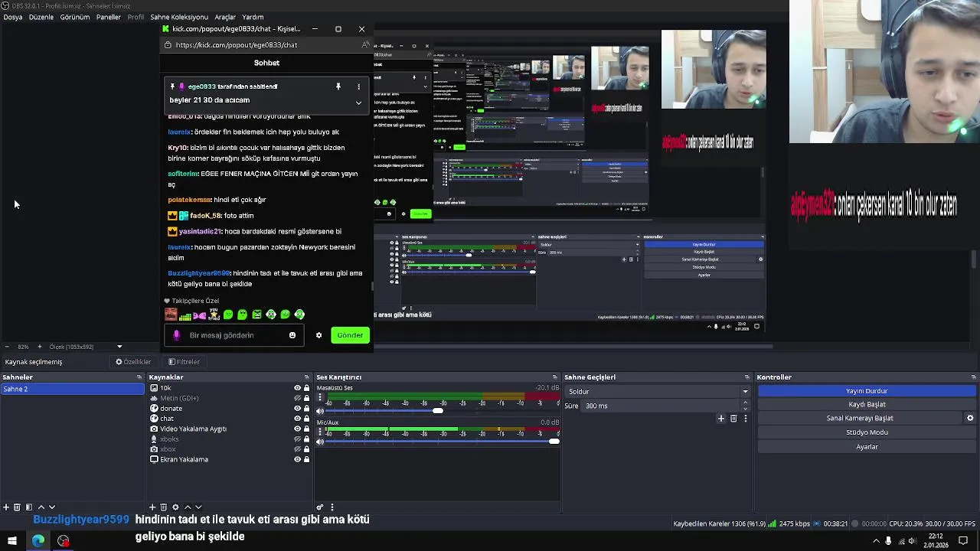This screenshot has width=980, height=551.
Task: Stop streaming with Yayını Durdur
Action: tap(867, 391)
